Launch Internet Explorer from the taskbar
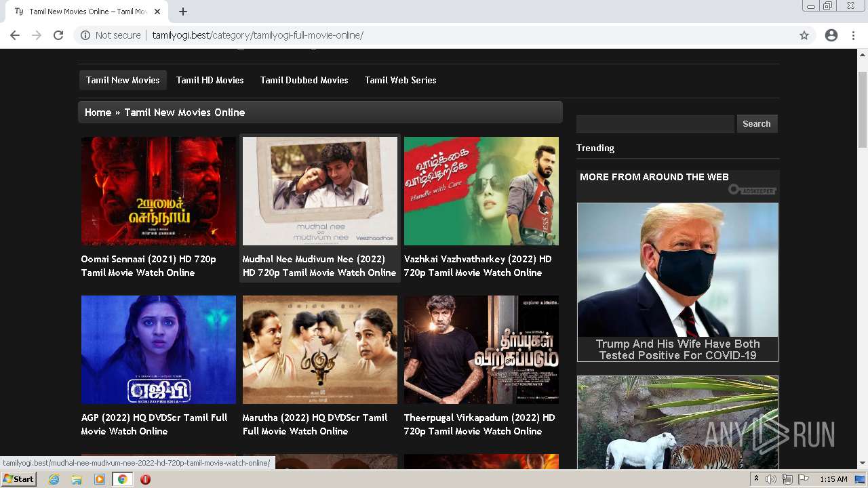The image size is (868, 488). (x=54, y=479)
